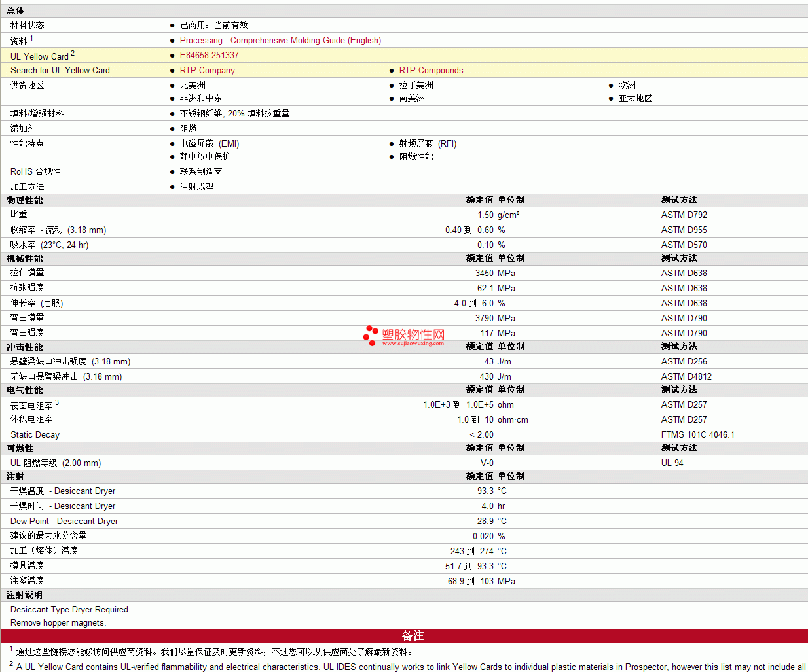Select the 243 到 274 melt temperature value
The width and height of the screenshot is (808, 672).
pyautogui.click(x=472, y=551)
